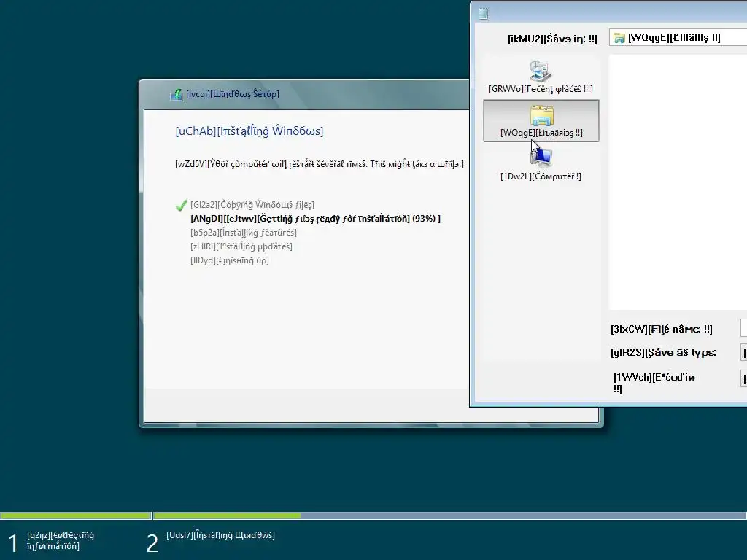This screenshot has width=747, height=560.
Task: Click the Installing features step
Action: [x=244, y=233]
